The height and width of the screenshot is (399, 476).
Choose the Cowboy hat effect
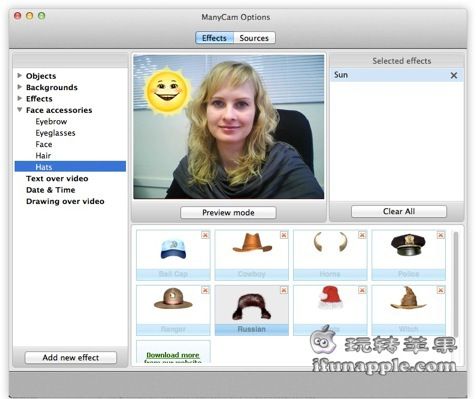[252, 243]
